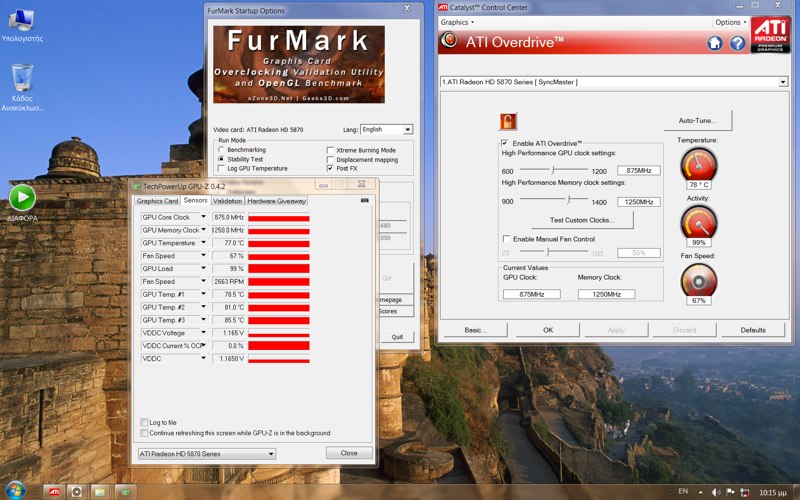
Task: Click the Fan Speed gauge dial
Action: coord(698,281)
